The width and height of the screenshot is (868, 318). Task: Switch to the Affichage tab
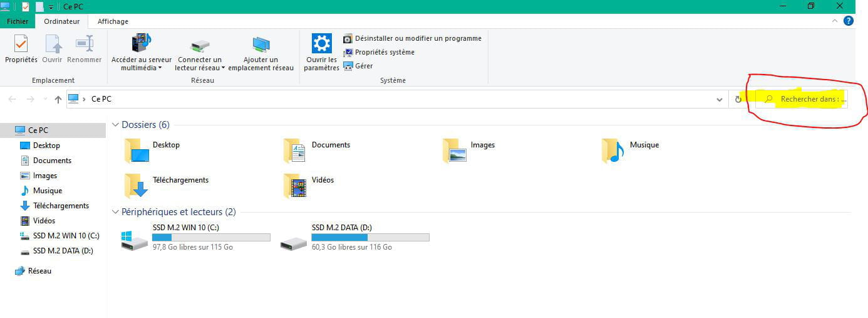113,21
